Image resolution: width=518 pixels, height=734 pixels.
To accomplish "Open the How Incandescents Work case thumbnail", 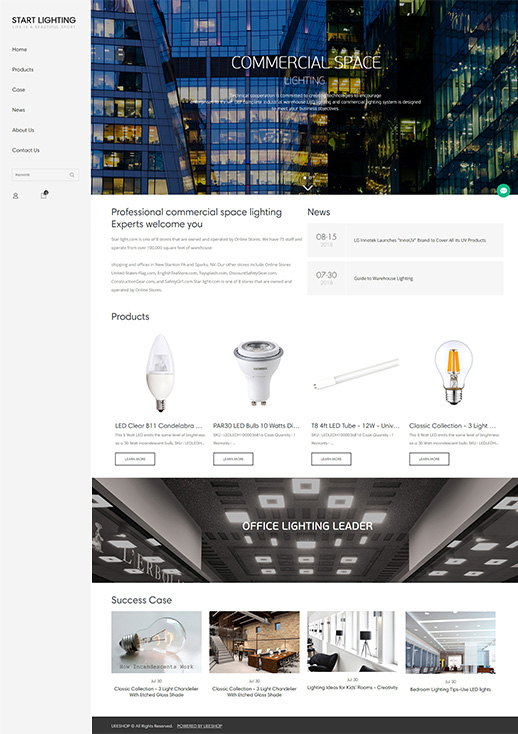I will pyautogui.click(x=156, y=642).
